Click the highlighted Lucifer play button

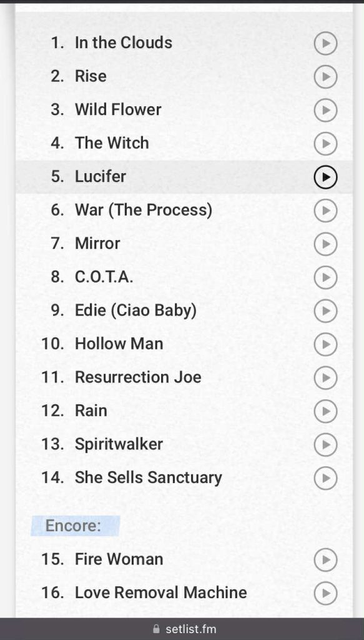(x=325, y=177)
